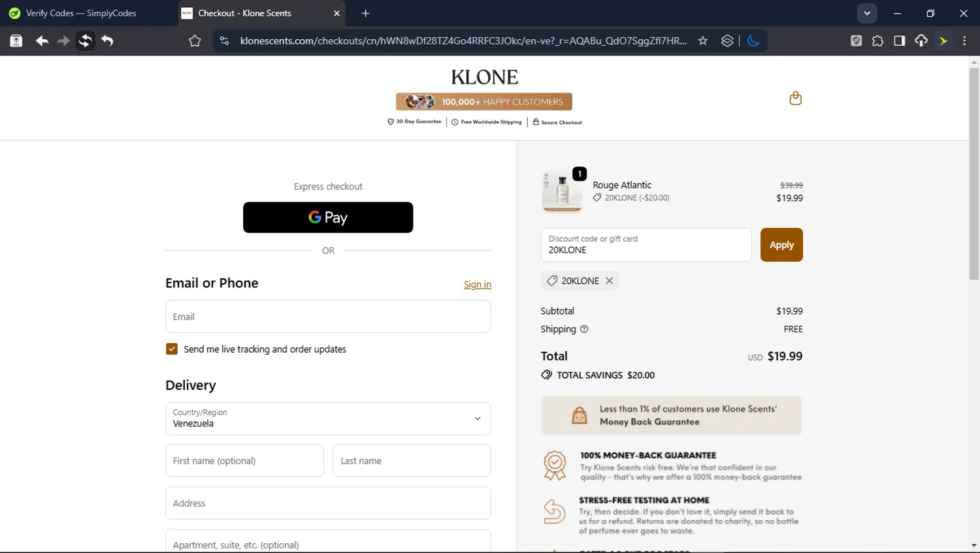The width and height of the screenshot is (980, 553).
Task: Click the layers stack icon in address bar
Action: [x=727, y=40]
